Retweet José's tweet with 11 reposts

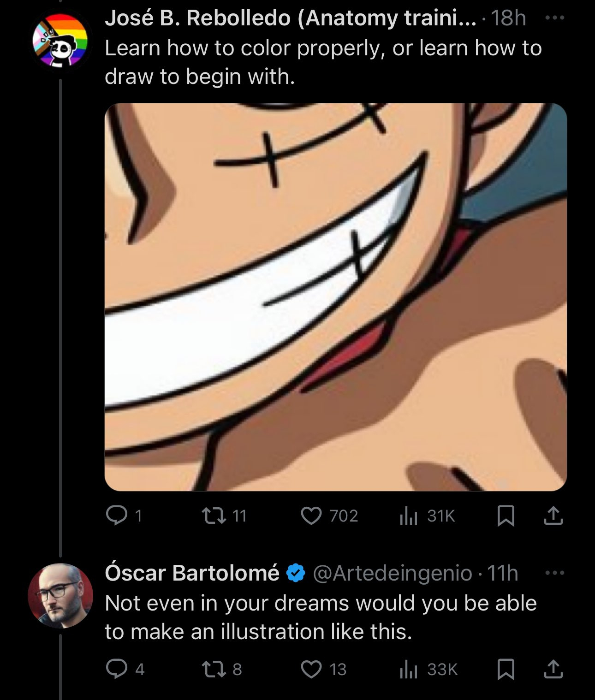click(x=214, y=516)
